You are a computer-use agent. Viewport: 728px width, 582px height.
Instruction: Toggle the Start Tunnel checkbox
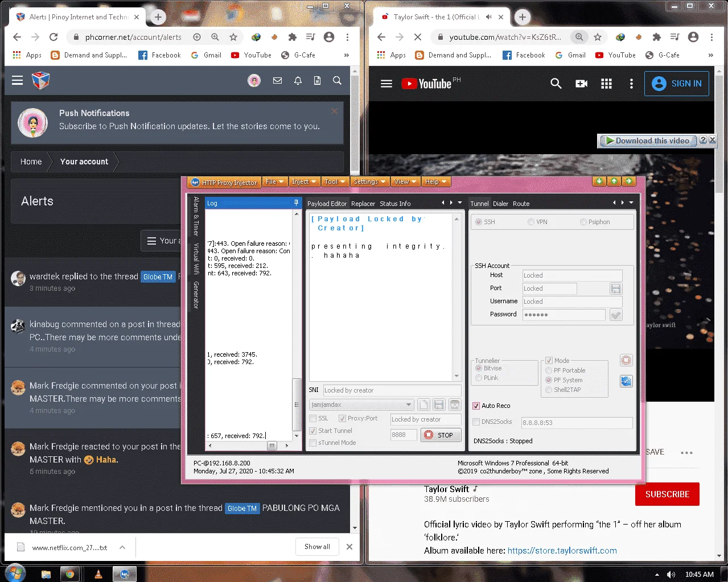coord(312,431)
